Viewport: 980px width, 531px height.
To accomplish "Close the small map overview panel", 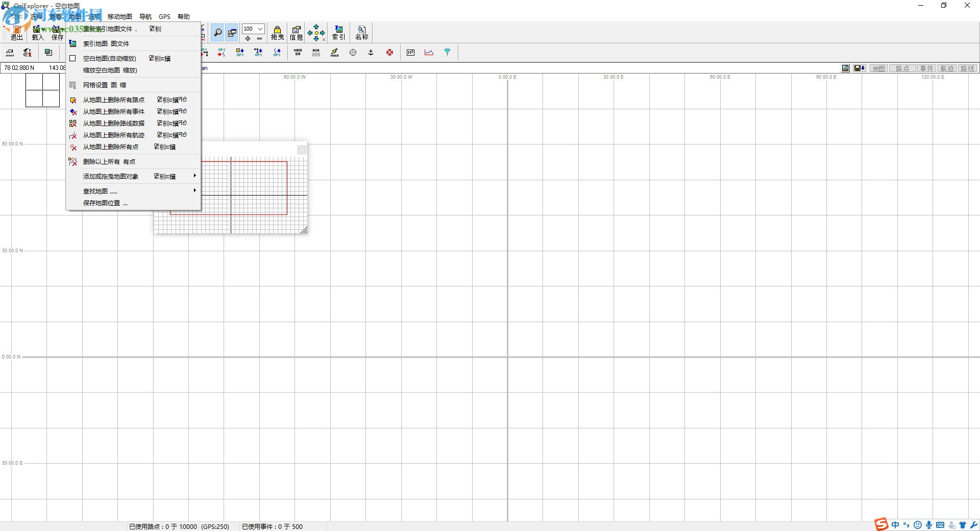I will coord(302,149).
